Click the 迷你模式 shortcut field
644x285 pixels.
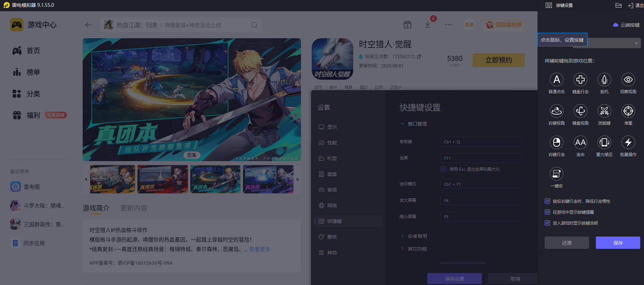481,184
